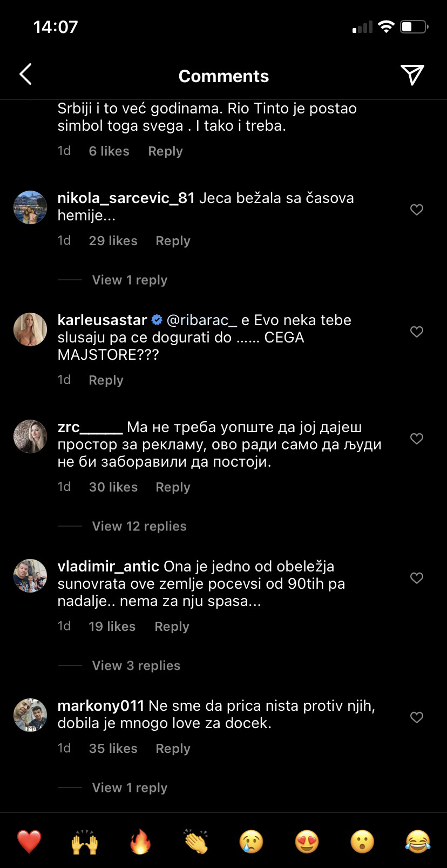Open the @ribarac_ mention link

[202, 320]
